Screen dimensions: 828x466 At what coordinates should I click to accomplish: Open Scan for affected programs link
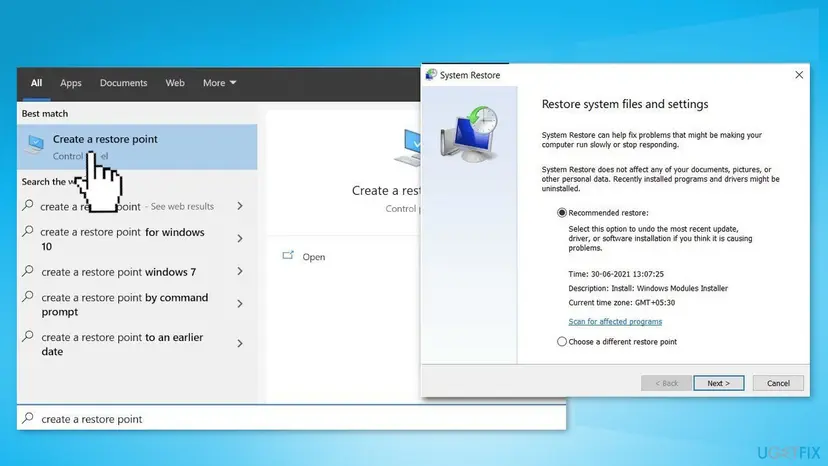[x=615, y=321]
